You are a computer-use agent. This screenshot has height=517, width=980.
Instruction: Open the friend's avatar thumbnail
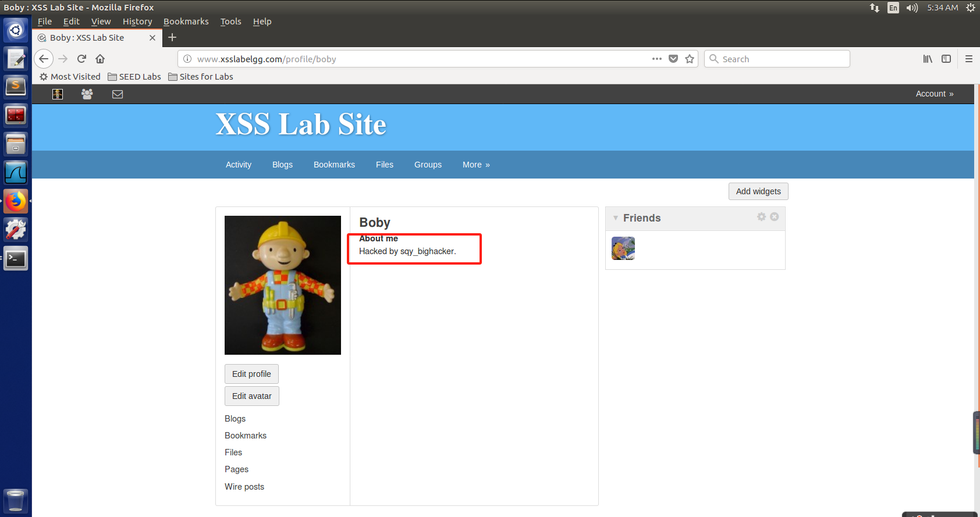[623, 248]
